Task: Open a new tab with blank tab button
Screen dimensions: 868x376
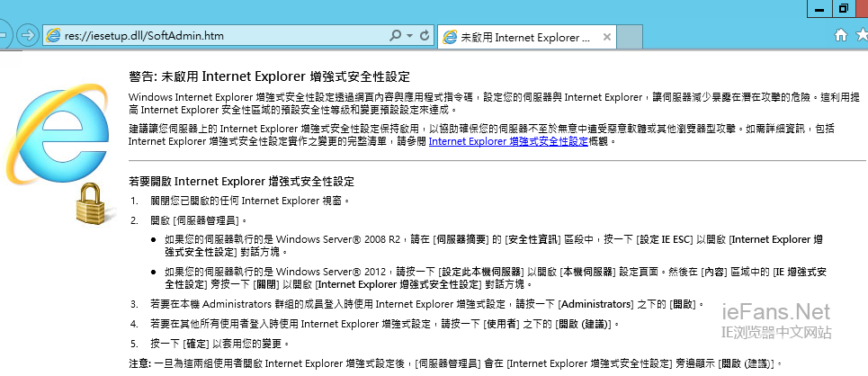Action: click(631, 38)
